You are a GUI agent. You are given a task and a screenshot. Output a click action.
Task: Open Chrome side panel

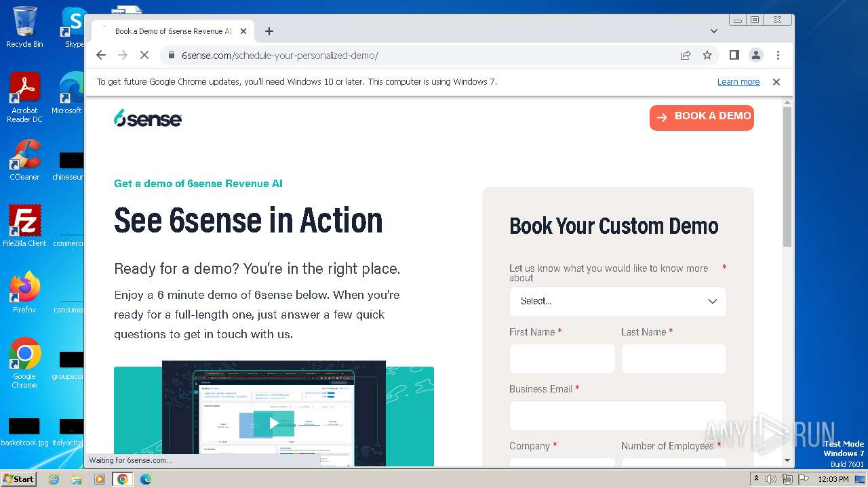(x=734, y=55)
